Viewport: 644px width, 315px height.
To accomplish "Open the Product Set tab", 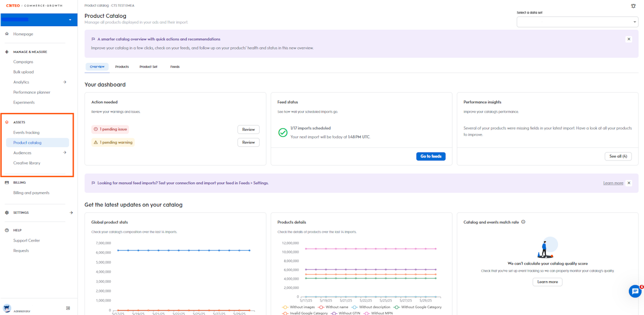I will pos(148,67).
